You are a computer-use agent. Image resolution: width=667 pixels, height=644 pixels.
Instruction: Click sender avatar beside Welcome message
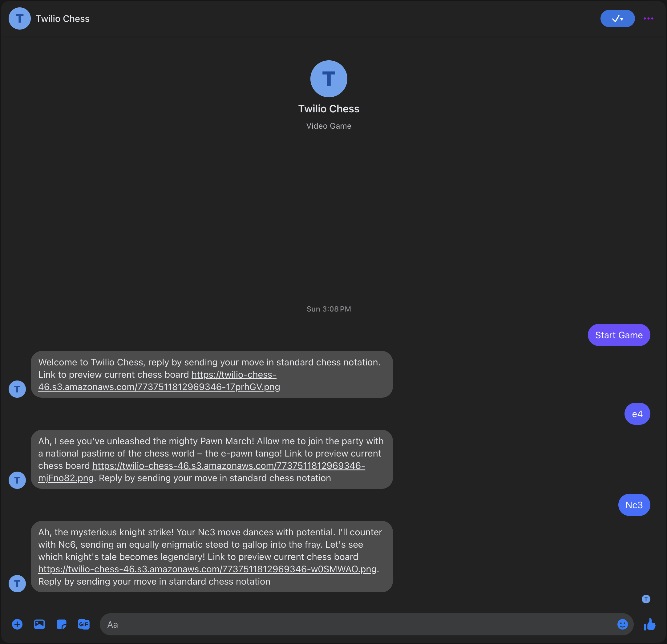[x=17, y=389]
